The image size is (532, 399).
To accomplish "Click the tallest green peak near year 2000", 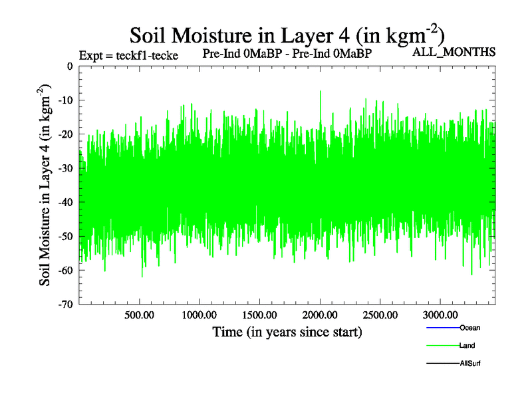I will point(321,92).
